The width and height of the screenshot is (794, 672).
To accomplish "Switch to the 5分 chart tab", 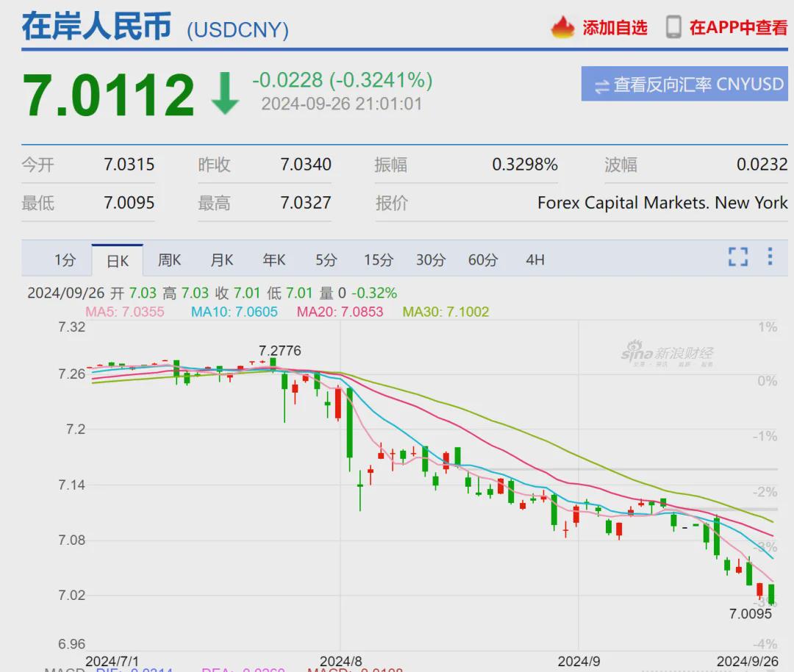I will point(326,260).
